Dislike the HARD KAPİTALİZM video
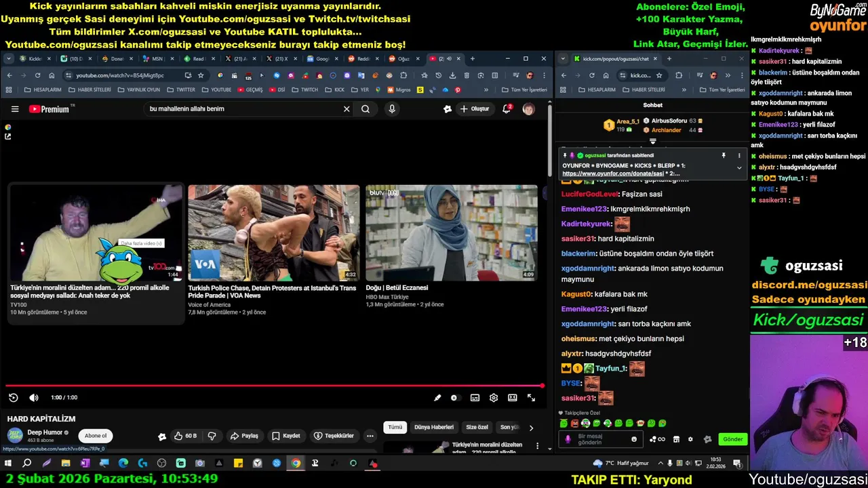 pos(212,436)
